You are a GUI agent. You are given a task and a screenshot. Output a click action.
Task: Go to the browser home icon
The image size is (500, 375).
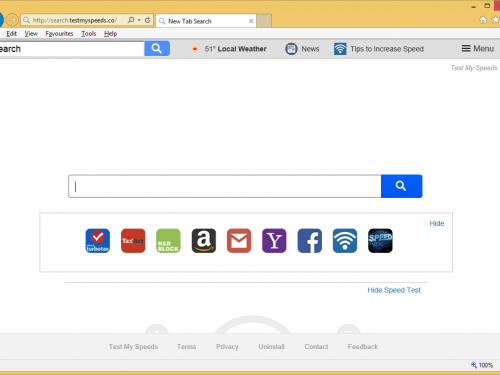483,20
